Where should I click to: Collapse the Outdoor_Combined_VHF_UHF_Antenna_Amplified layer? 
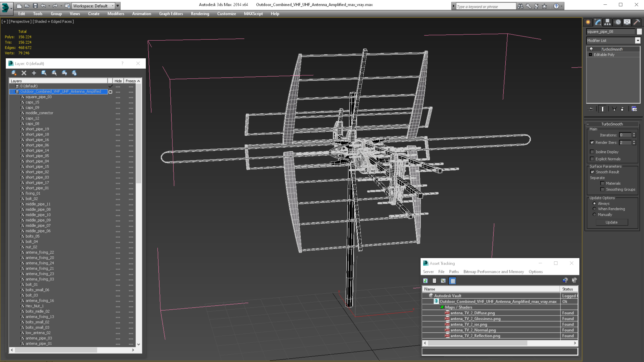coord(12,92)
